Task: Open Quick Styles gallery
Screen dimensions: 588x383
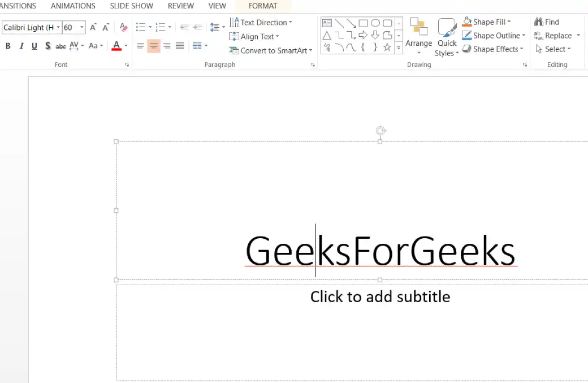Action: pyautogui.click(x=447, y=37)
